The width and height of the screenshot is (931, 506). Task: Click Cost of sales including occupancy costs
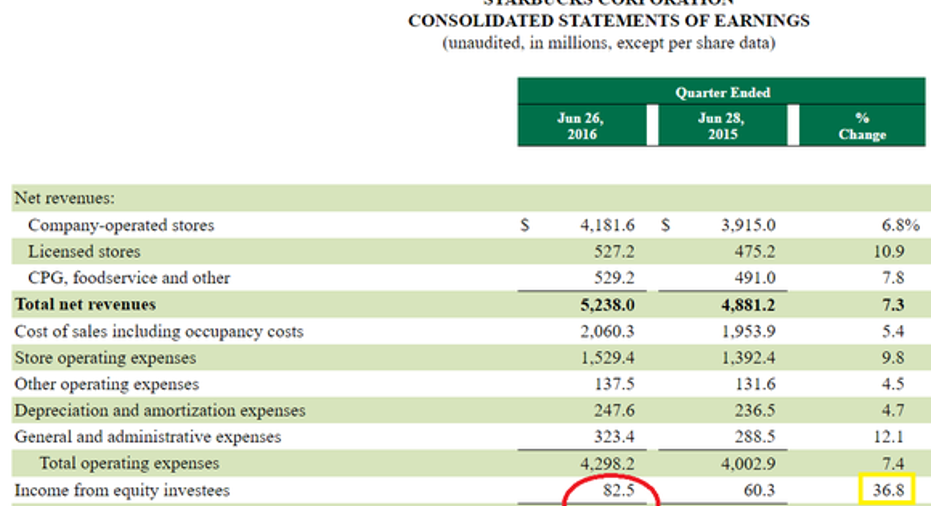159,331
